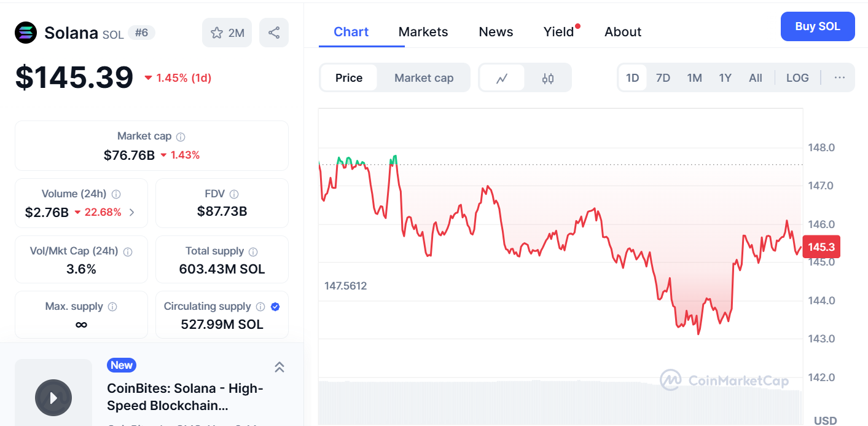Set chart range to All

coord(756,78)
